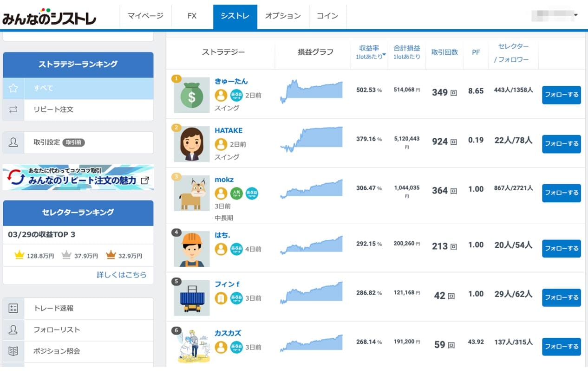Click the フォローリスト user icon
The image size is (588, 374).
[13, 330]
